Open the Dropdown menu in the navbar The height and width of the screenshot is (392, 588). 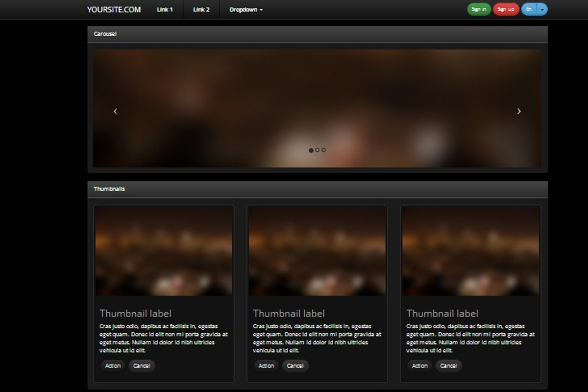coord(245,9)
